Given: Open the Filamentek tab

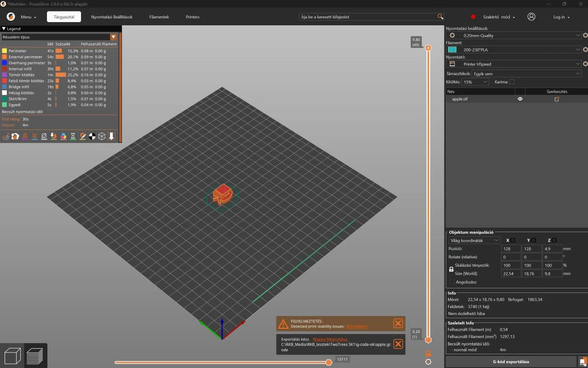Looking at the screenshot, I should click(x=159, y=17).
